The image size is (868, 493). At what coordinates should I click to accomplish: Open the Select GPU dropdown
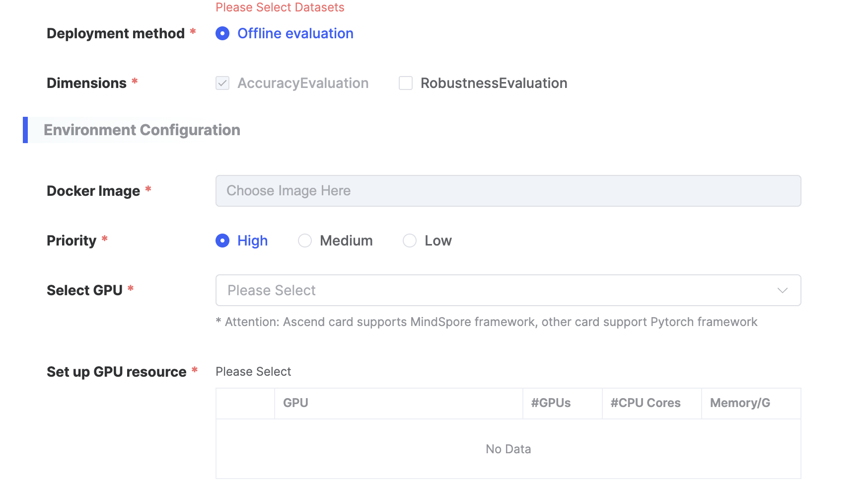[x=497, y=290]
